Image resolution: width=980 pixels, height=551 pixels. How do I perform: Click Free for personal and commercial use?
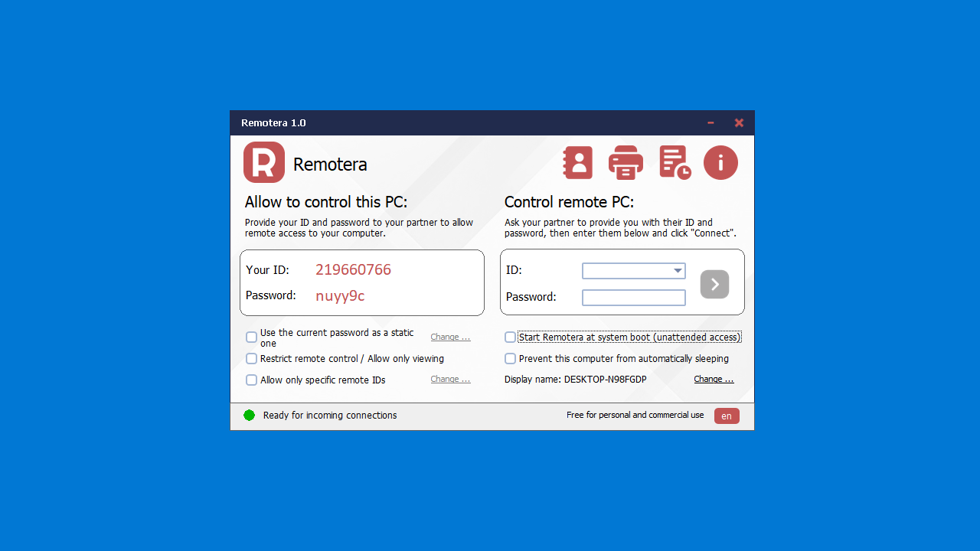pyautogui.click(x=635, y=415)
